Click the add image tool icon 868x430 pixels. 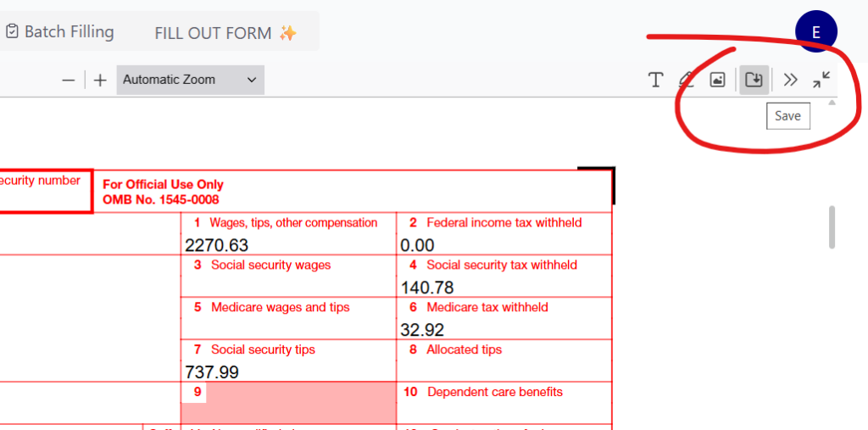[x=717, y=80]
